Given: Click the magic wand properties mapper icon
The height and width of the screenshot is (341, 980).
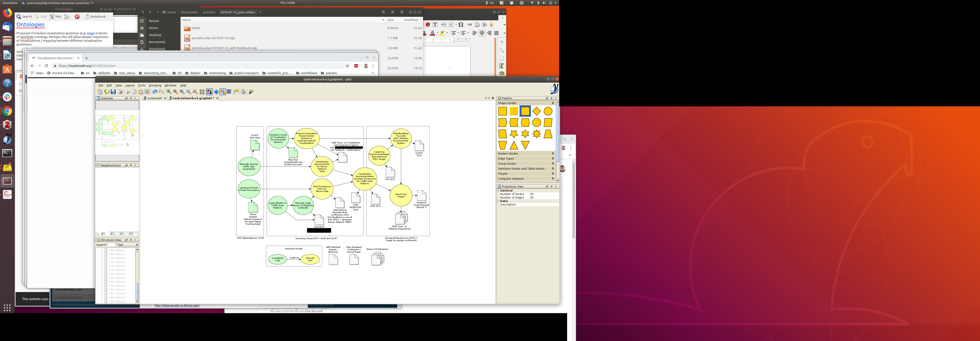Looking at the screenshot, I should 251,92.
